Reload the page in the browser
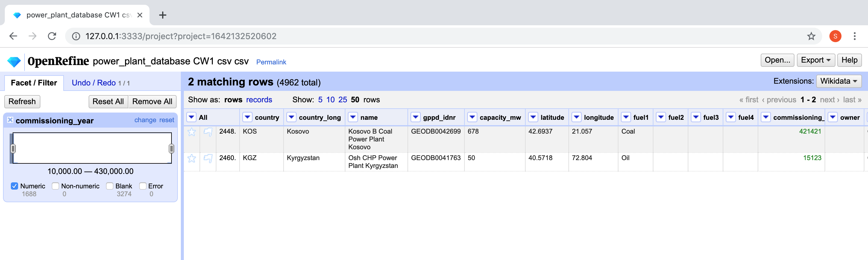The height and width of the screenshot is (260, 868). tap(52, 36)
